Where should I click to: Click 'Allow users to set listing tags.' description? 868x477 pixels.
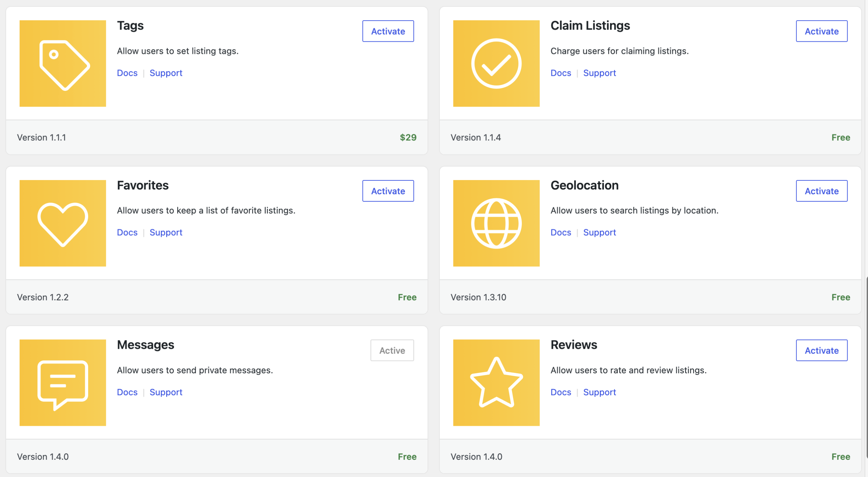178,51
